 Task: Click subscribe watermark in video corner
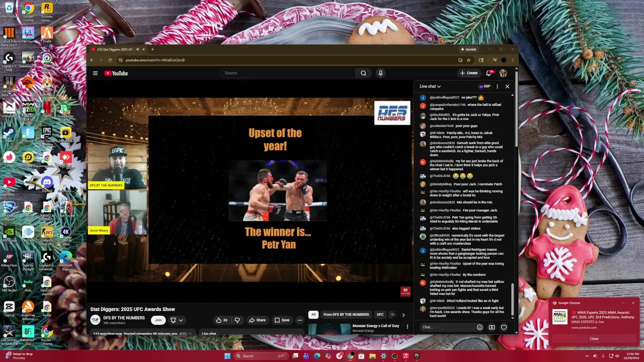[405, 291]
